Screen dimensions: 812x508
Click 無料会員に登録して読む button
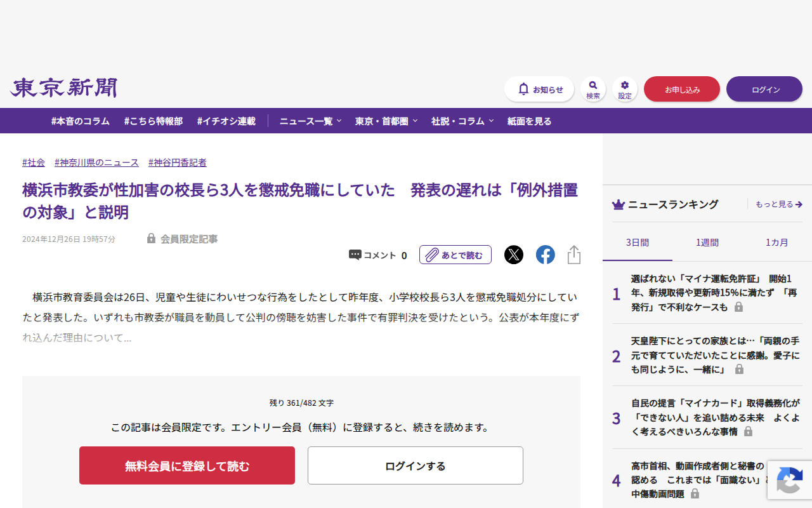pos(187,465)
